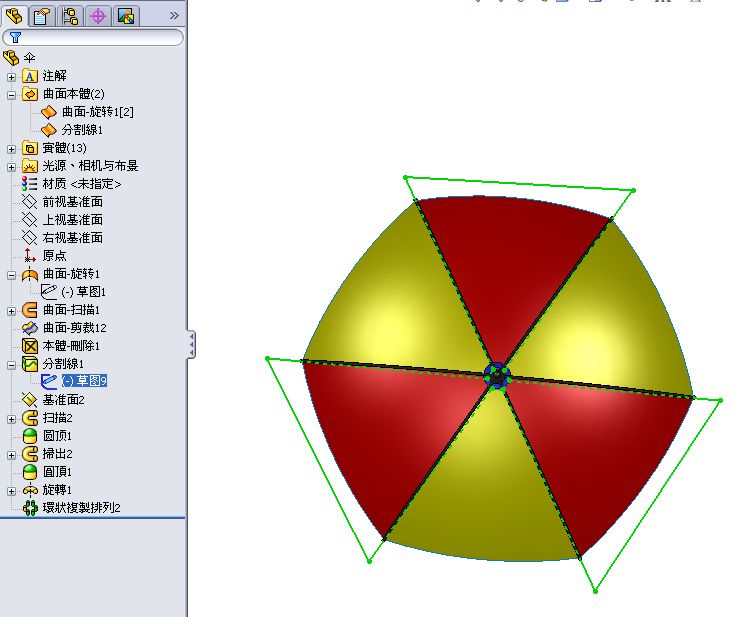Click the 草图1 sketch icon

pyautogui.click(x=48, y=291)
